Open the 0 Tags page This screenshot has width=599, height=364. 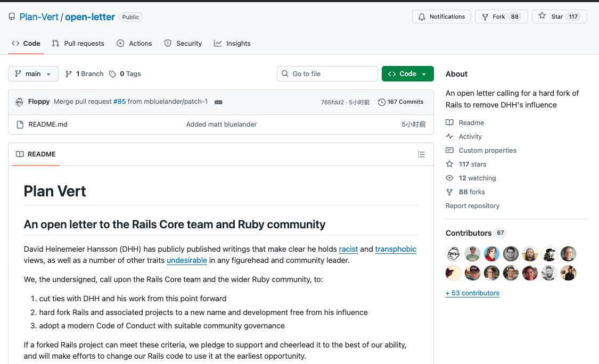pyautogui.click(x=125, y=74)
